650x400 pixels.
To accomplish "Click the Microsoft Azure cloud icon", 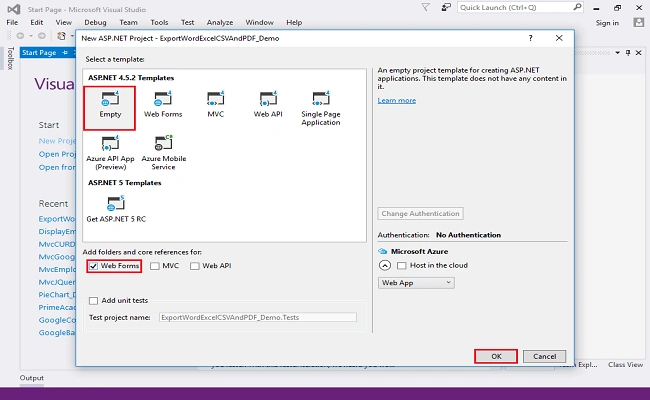I will click(383, 251).
